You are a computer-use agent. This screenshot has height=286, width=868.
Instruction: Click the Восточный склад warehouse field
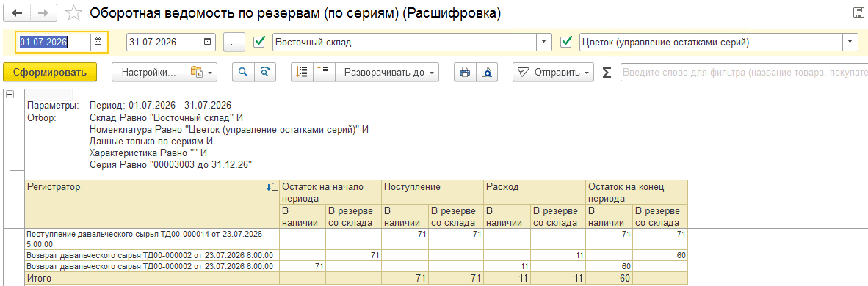click(x=405, y=42)
